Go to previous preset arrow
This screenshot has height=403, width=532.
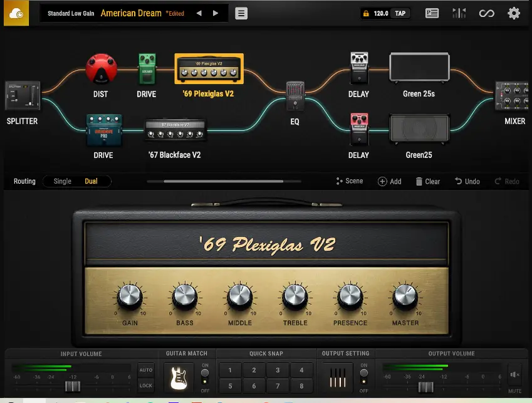[x=199, y=13]
